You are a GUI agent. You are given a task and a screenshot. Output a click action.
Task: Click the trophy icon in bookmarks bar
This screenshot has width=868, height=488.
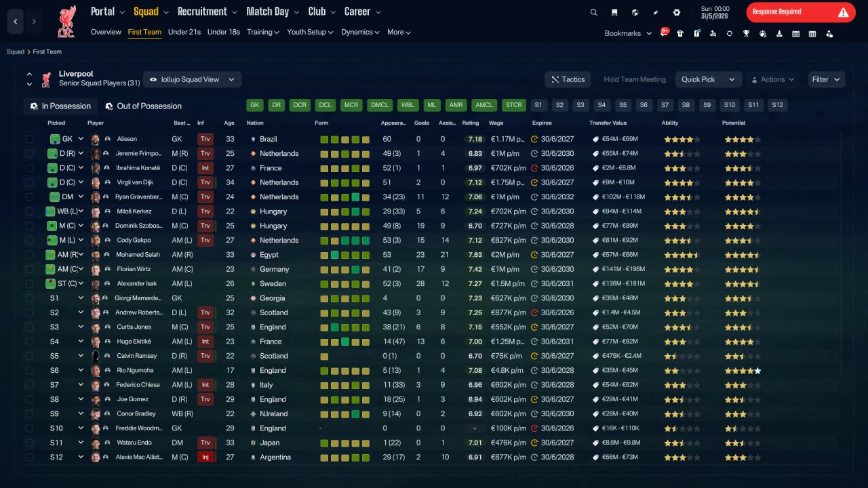pyautogui.click(x=746, y=33)
